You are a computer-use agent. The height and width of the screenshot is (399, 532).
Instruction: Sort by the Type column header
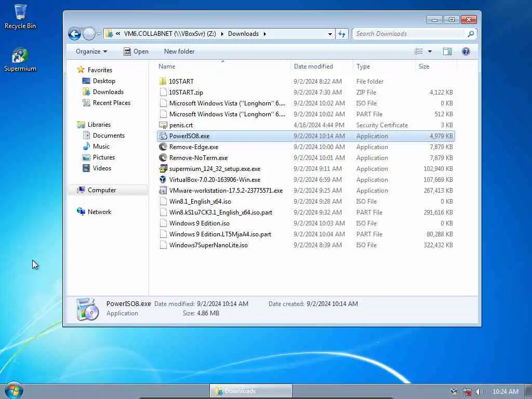tap(383, 66)
